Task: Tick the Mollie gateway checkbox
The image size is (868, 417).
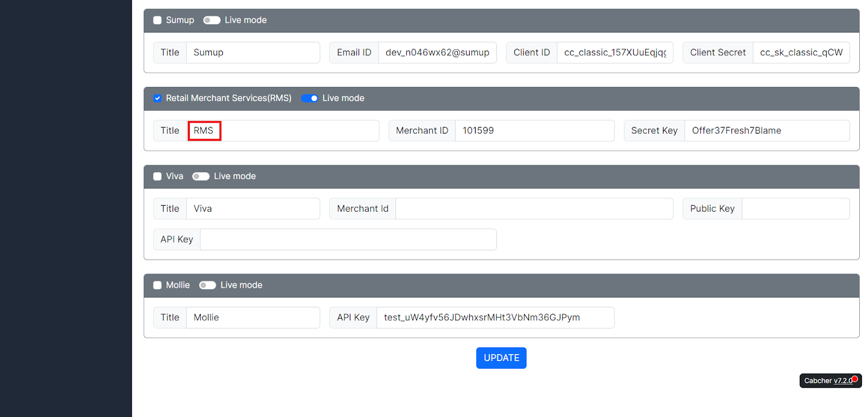Action: pyautogui.click(x=157, y=285)
